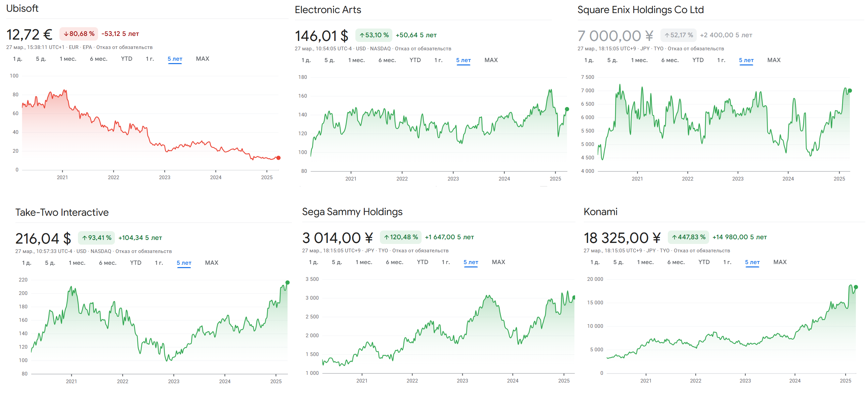This screenshot has height=404, width=868.
Task: Select MAX range on Konami chart
Action: (x=780, y=262)
